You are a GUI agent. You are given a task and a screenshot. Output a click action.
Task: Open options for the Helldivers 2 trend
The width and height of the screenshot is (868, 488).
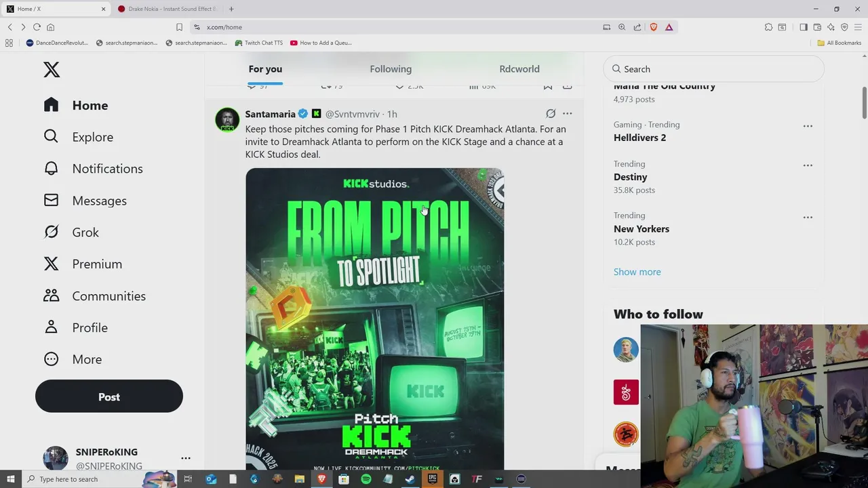tap(808, 126)
